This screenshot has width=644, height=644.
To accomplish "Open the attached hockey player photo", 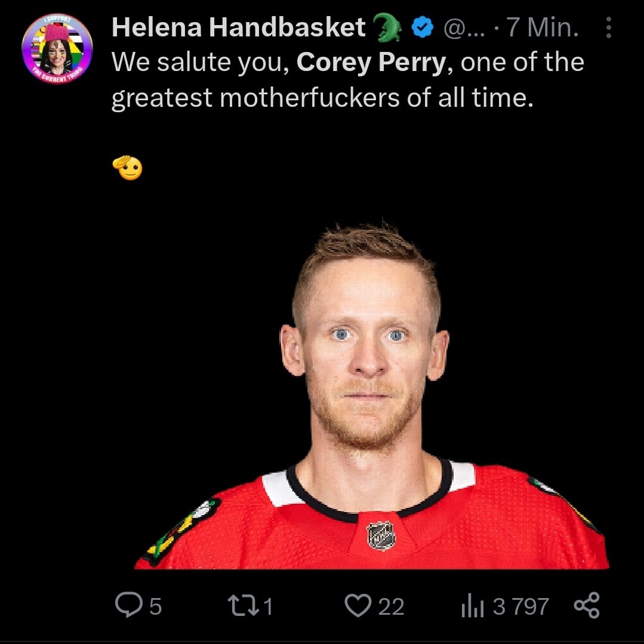I will coord(370,394).
